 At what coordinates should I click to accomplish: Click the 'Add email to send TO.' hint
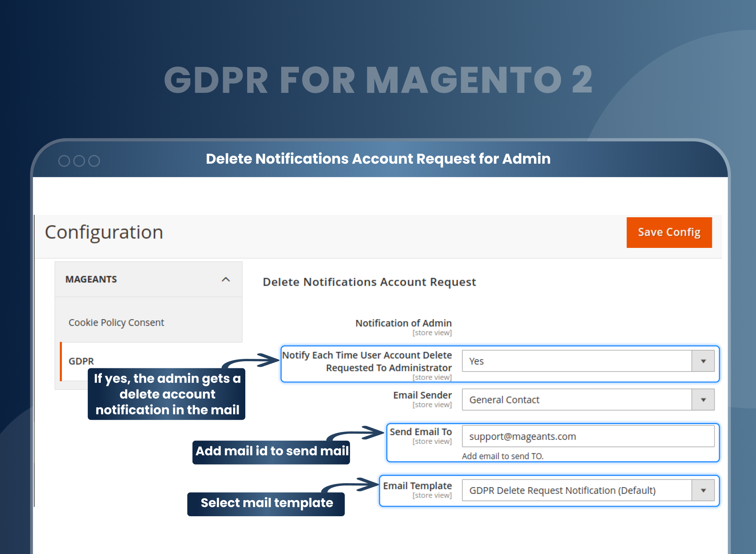point(502,456)
